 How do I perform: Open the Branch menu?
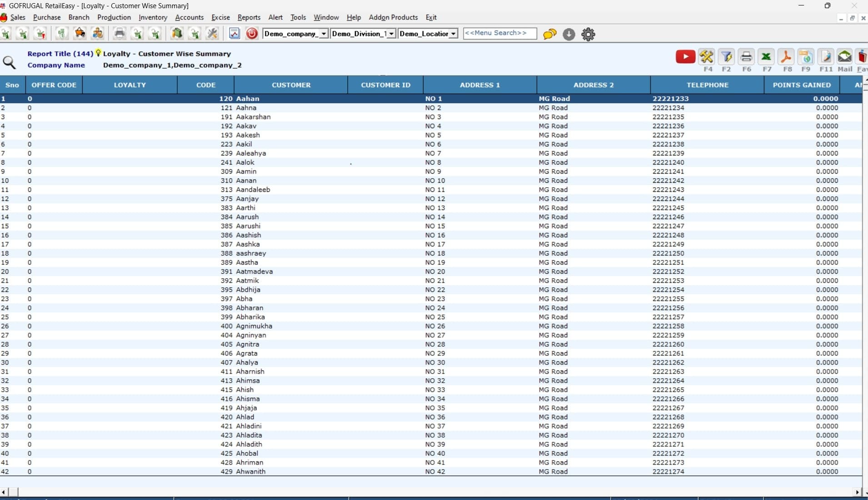(x=79, y=17)
